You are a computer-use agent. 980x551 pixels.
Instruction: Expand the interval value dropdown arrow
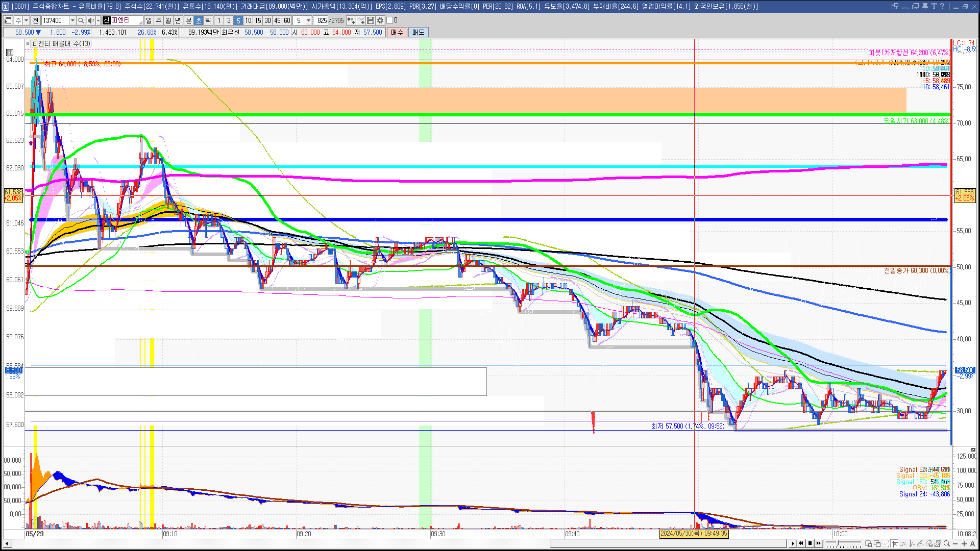point(308,20)
